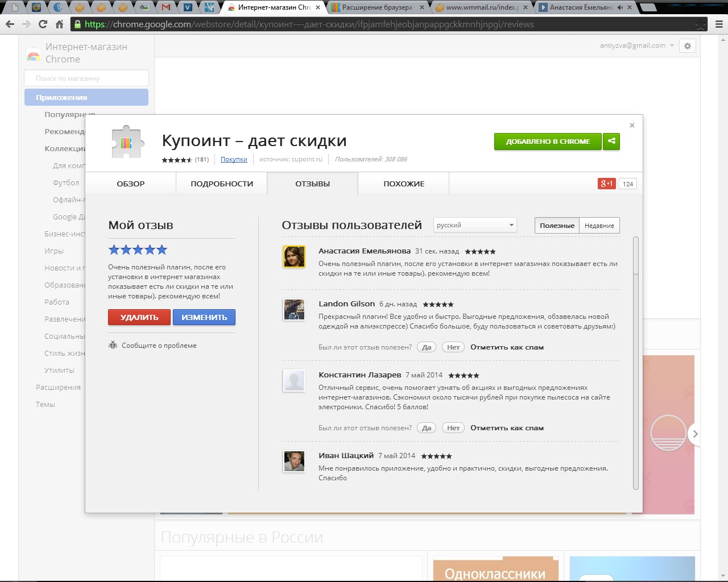Click the Google +1 button
728x582 pixels.
[x=607, y=184]
